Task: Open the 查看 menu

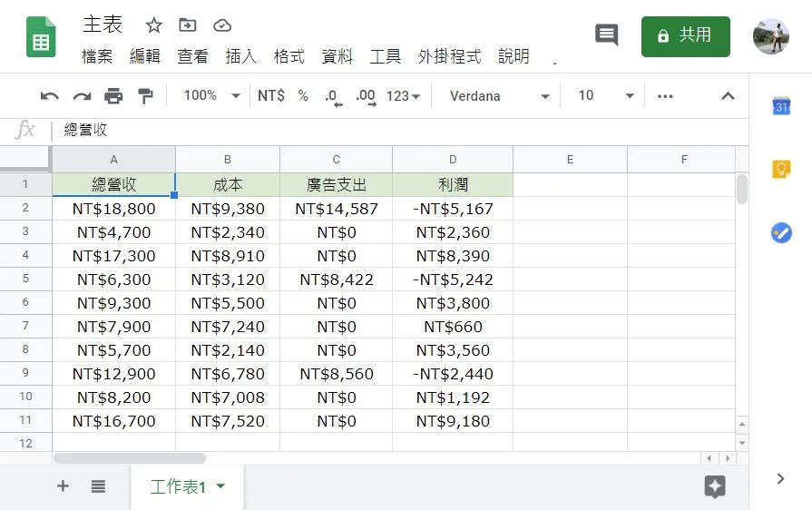Action: tap(192, 56)
